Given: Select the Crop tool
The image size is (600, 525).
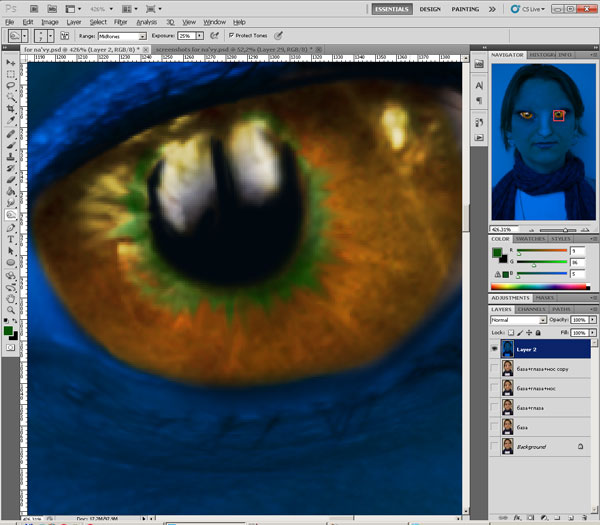Looking at the screenshot, I should (x=11, y=110).
